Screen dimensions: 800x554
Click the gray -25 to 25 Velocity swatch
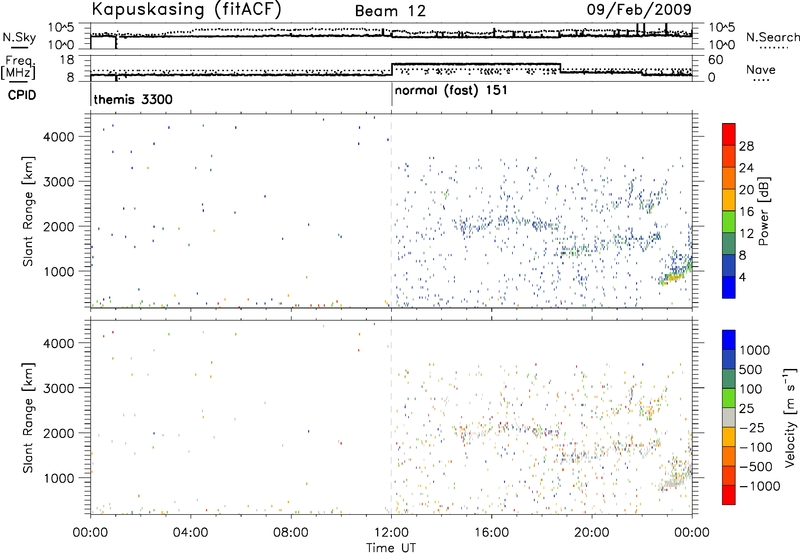[729, 417]
